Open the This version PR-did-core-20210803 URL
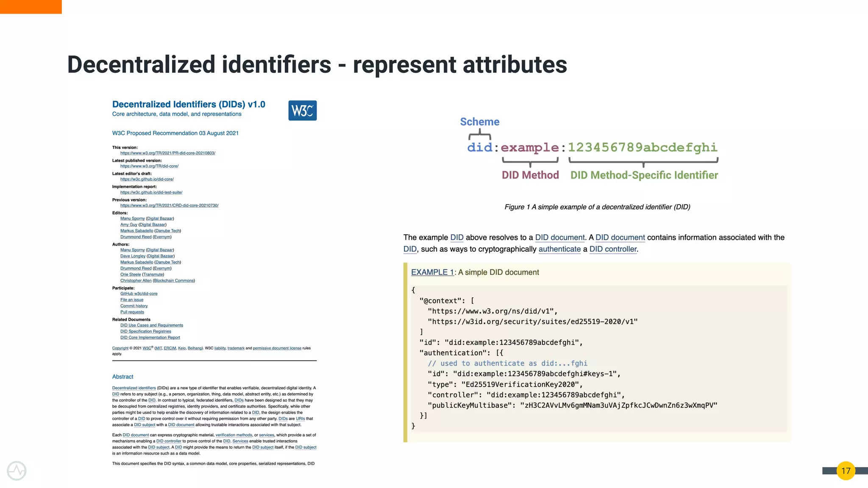The width and height of the screenshot is (868, 488). 168,153
